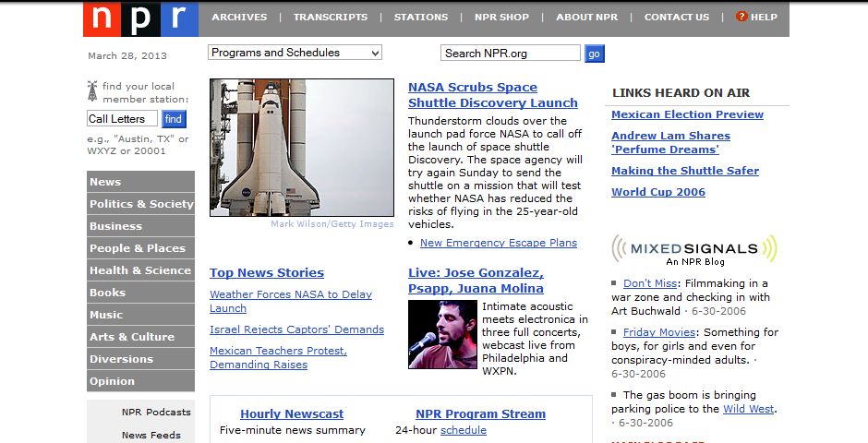Select Diversions in the sidebar
This screenshot has height=443, width=868.
coord(140,358)
